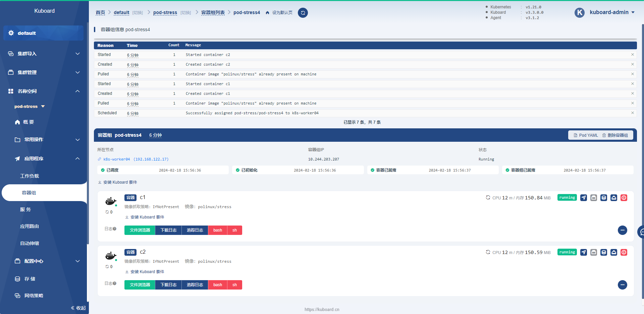Select the default cluster item
This screenshot has width=644, height=314.
43,33
